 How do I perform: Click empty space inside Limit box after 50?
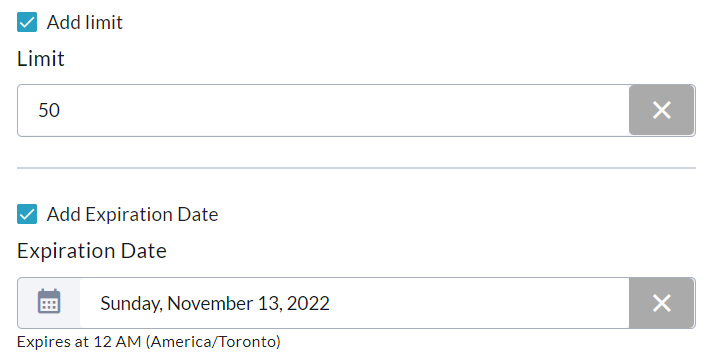(345, 110)
